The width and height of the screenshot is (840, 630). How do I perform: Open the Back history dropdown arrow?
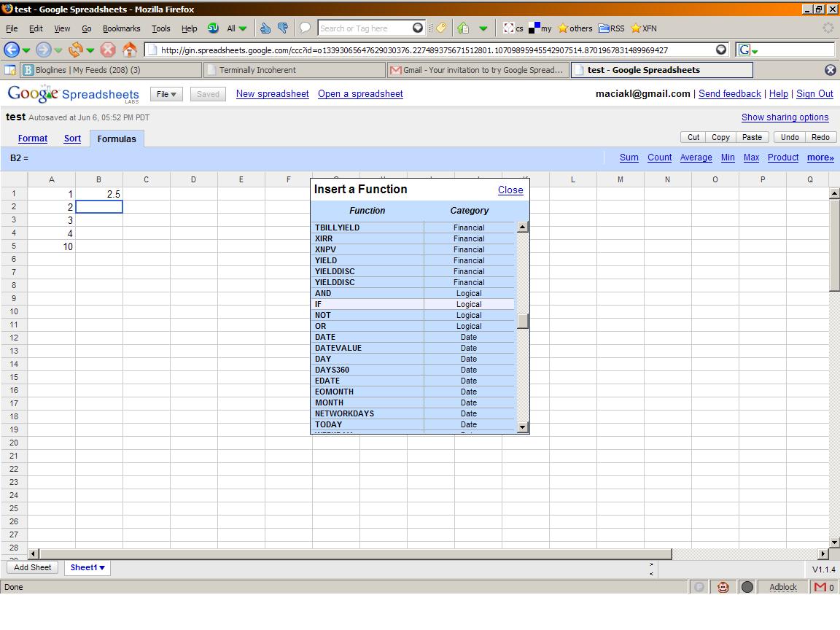26,50
